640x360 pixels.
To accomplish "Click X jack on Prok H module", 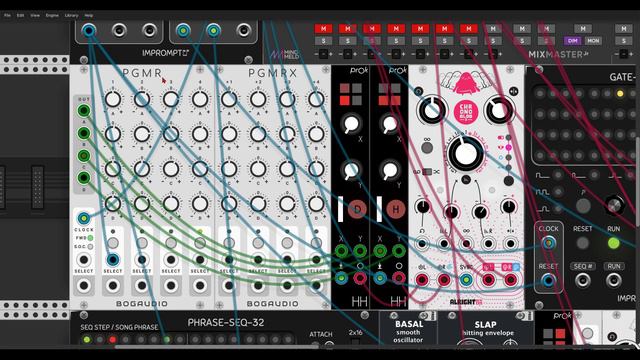I will (x=380, y=251).
